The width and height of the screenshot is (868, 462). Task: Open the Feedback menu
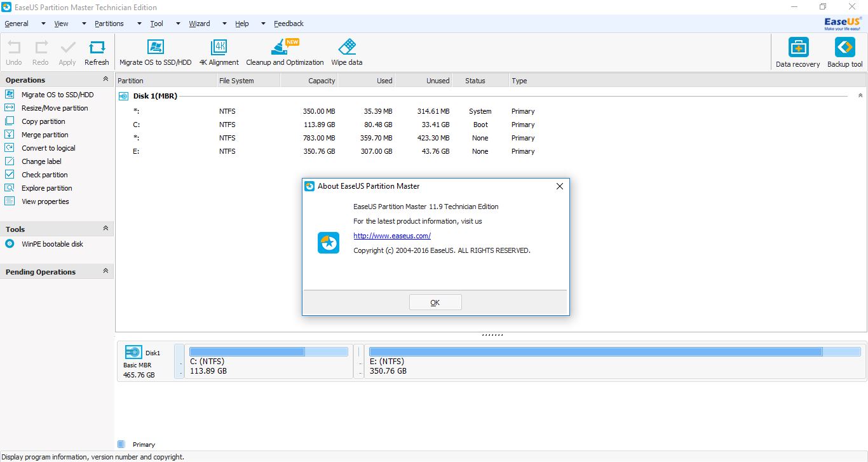[x=289, y=24]
